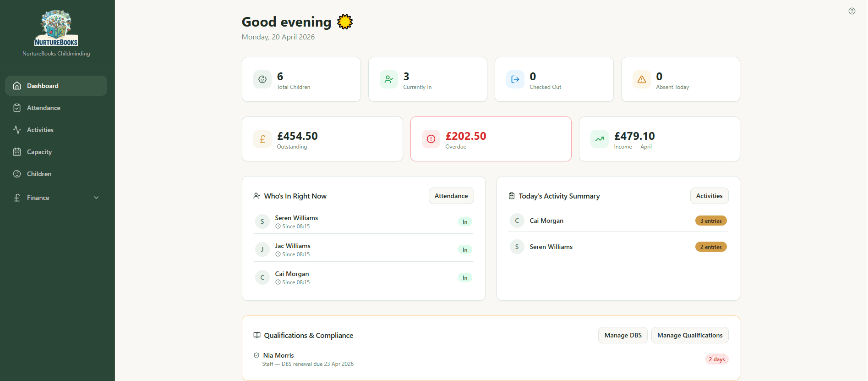Click the S avatar in Activity Summary
The width and height of the screenshot is (868, 381).
[517, 247]
